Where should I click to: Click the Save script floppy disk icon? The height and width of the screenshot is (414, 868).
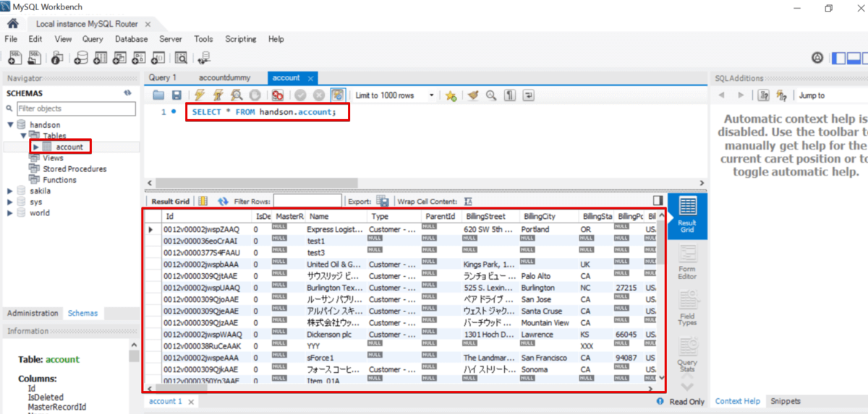coord(176,95)
